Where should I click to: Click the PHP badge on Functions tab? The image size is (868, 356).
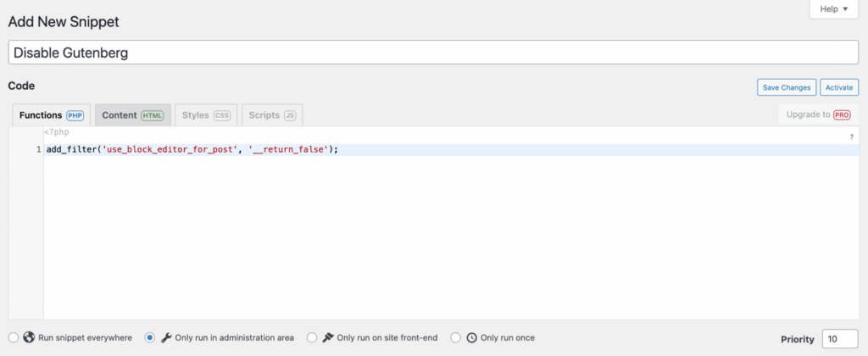tap(75, 115)
